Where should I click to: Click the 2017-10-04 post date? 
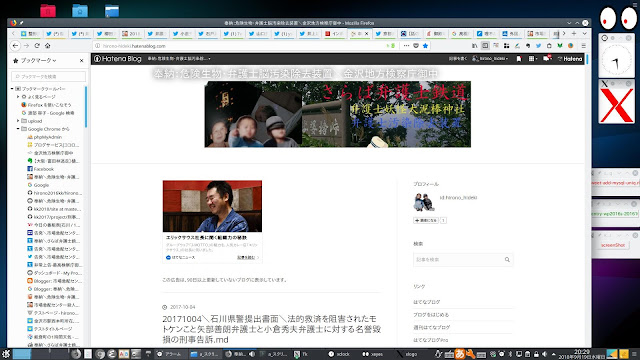click(182, 307)
